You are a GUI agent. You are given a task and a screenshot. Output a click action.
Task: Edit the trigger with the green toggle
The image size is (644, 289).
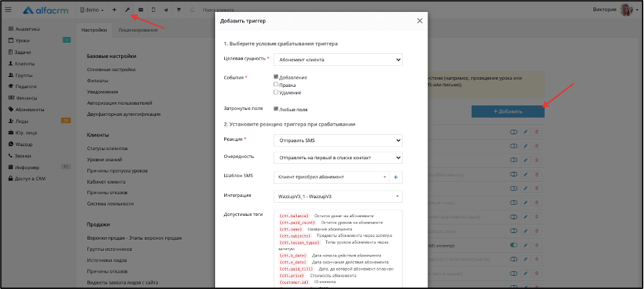[526, 245]
